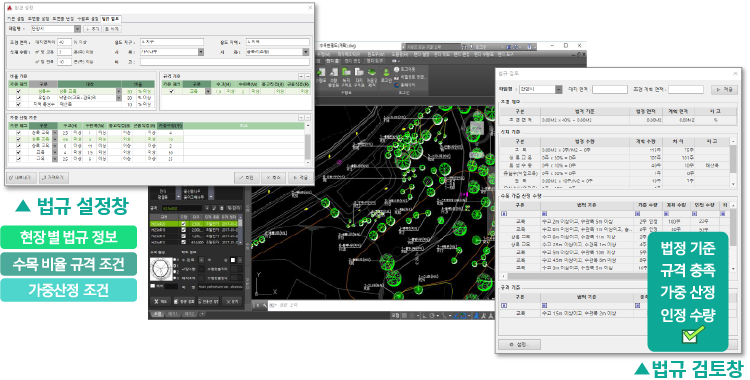Click last annotation-scale icon at status bar right end
This screenshot has height=380, width=750.
pos(491,315)
